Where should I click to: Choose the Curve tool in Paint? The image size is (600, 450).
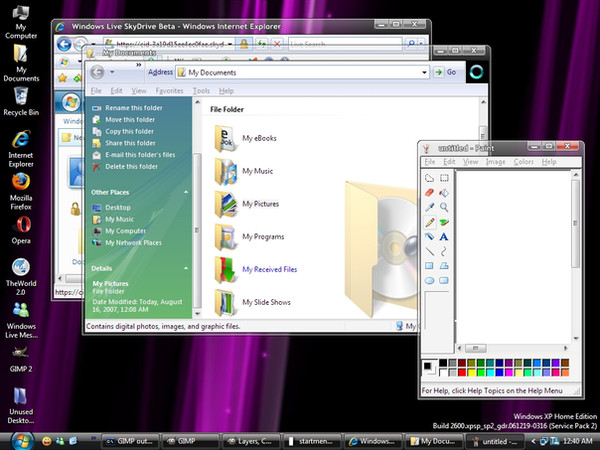pos(444,251)
